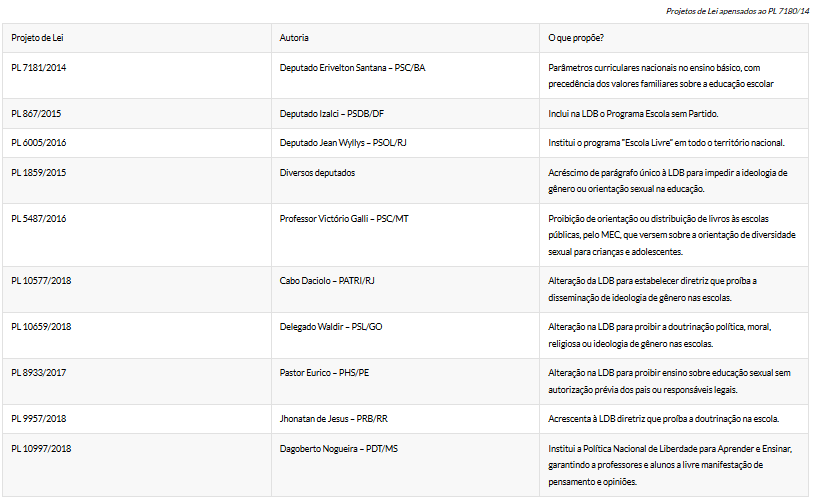Click the 'O que propõe?' column header

pyautogui.click(x=576, y=38)
